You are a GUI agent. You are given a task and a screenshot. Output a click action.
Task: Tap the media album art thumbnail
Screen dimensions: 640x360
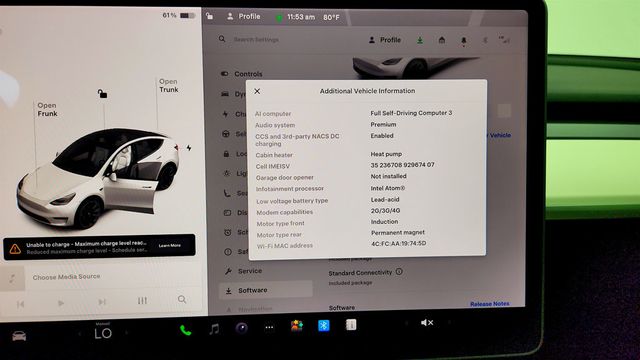pyautogui.click(x=13, y=279)
